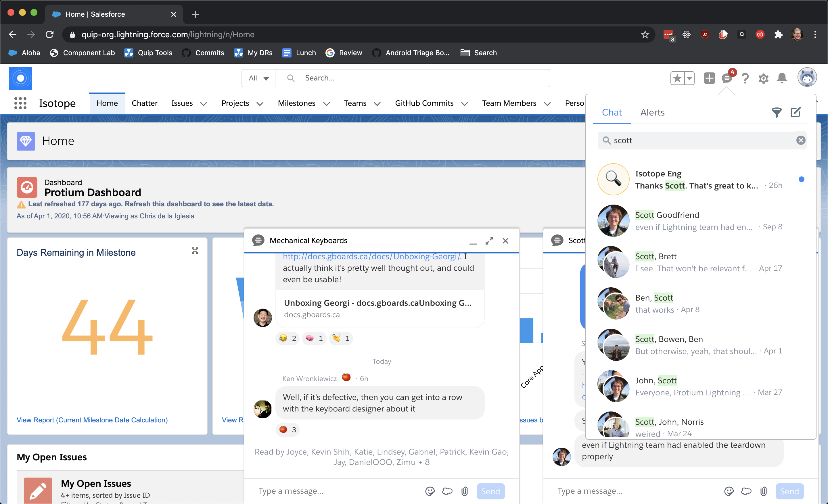Send the Mechanical Keyboards message
828x504 pixels.
[x=490, y=491]
